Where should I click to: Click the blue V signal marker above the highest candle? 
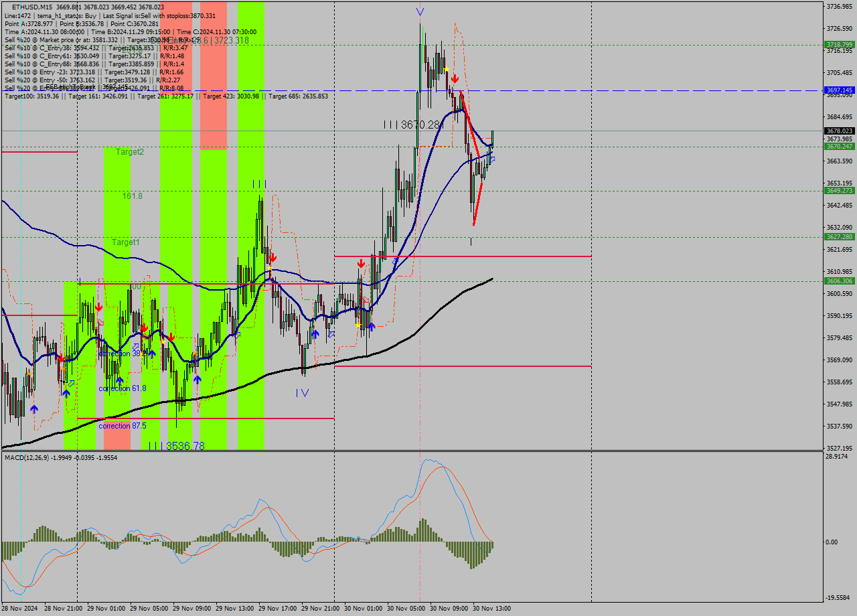tap(420, 11)
